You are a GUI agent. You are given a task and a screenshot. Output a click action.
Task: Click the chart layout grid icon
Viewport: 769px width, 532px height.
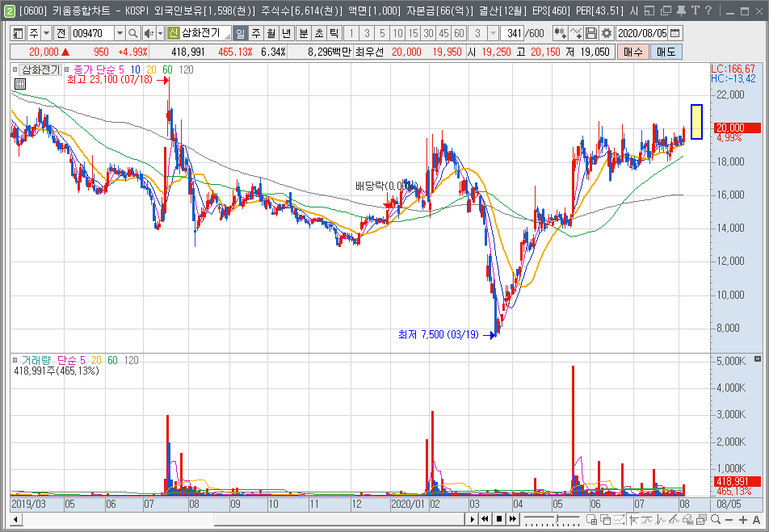pyautogui.click(x=591, y=519)
